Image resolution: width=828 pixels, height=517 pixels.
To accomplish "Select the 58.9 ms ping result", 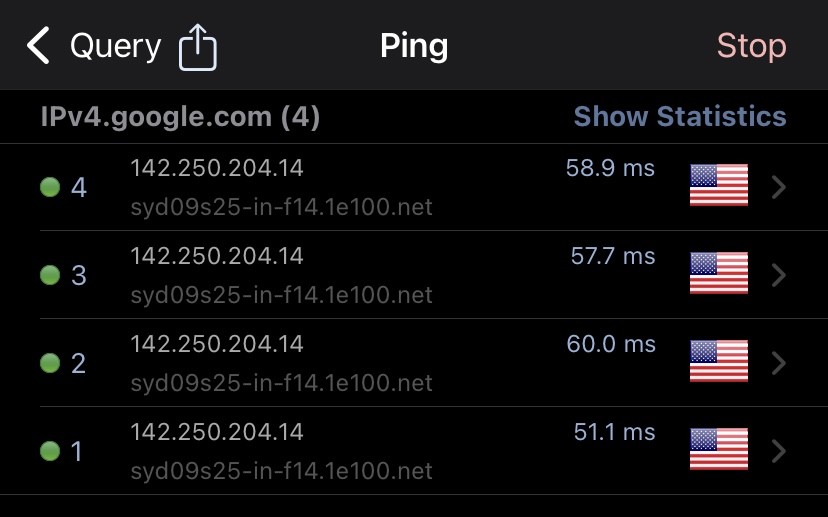I will [610, 168].
